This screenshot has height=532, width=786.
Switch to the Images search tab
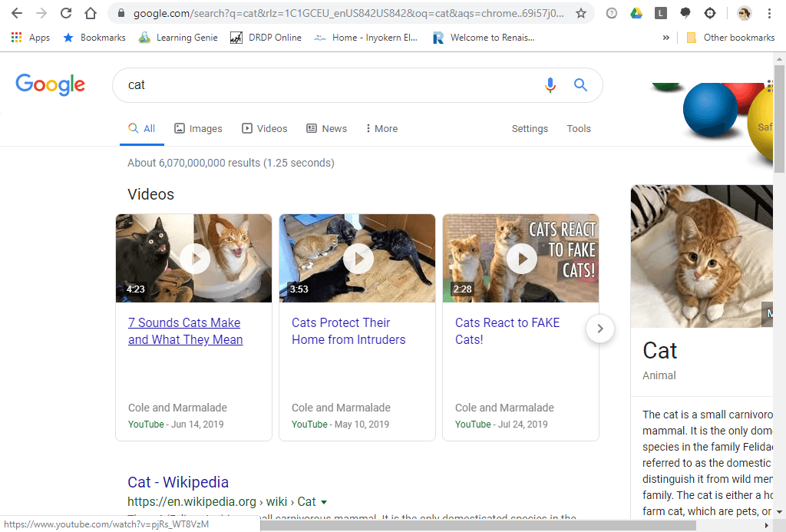pos(197,128)
